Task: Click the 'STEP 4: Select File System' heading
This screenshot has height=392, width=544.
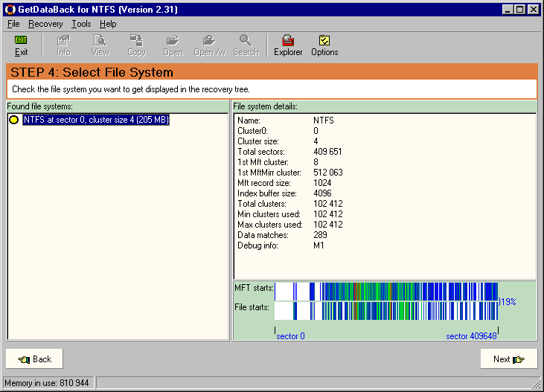Action: pyautogui.click(x=92, y=72)
